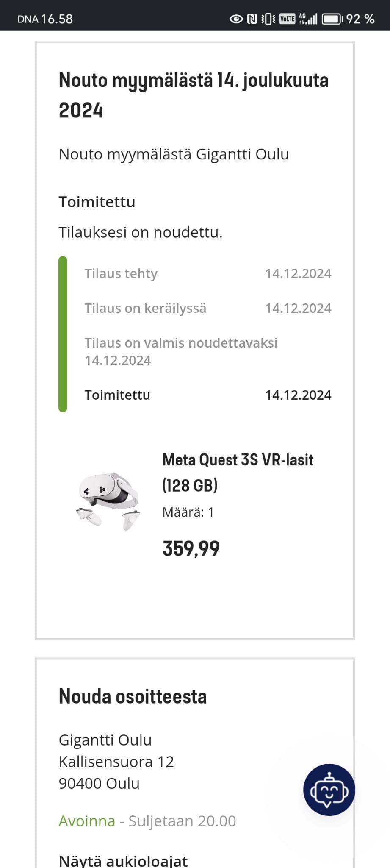Screen dimensions: 390x868
Task: Tap the battery status icon
Action: (332, 19)
